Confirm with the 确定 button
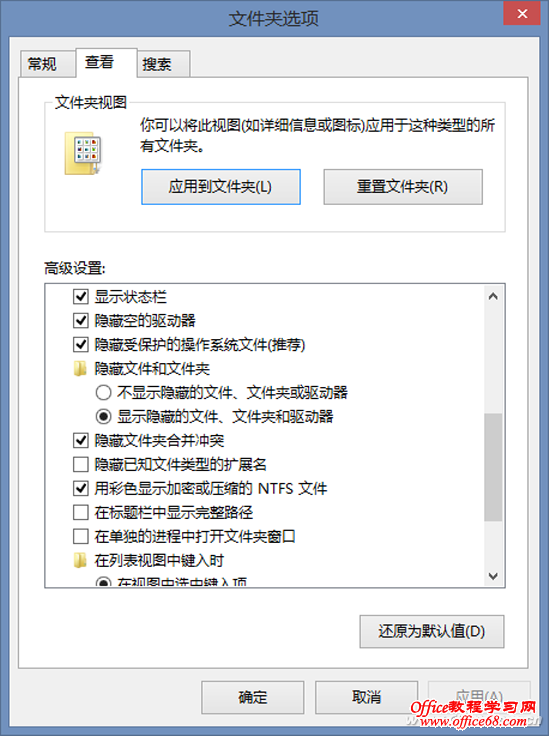The image size is (549, 736). coord(253,697)
